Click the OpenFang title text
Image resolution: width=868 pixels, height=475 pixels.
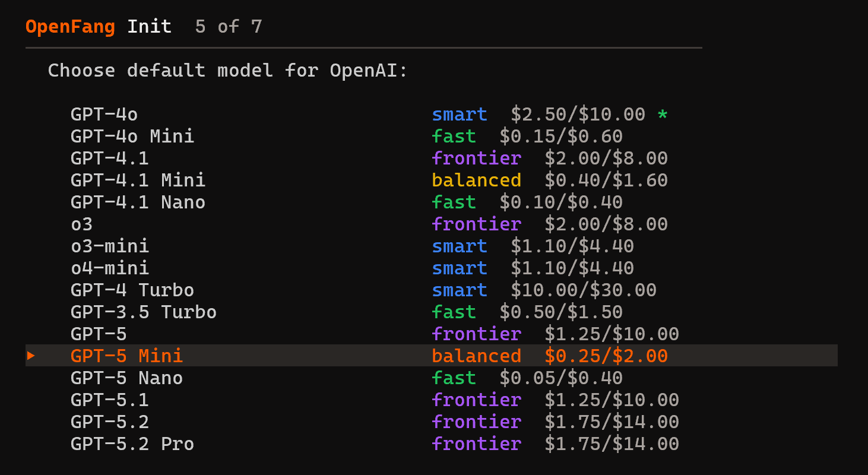click(70, 27)
